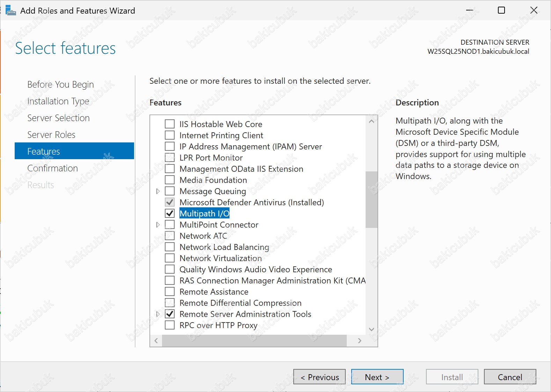Maximize the wizard window
The width and height of the screenshot is (551, 392).
pyautogui.click(x=501, y=10)
